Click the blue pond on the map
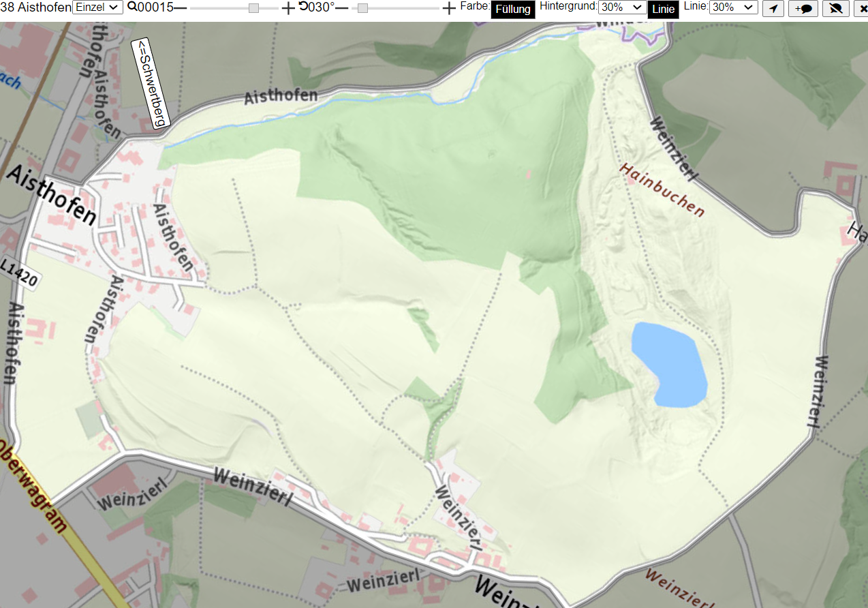Screen dimensions: 868x608 pyautogui.click(x=669, y=365)
